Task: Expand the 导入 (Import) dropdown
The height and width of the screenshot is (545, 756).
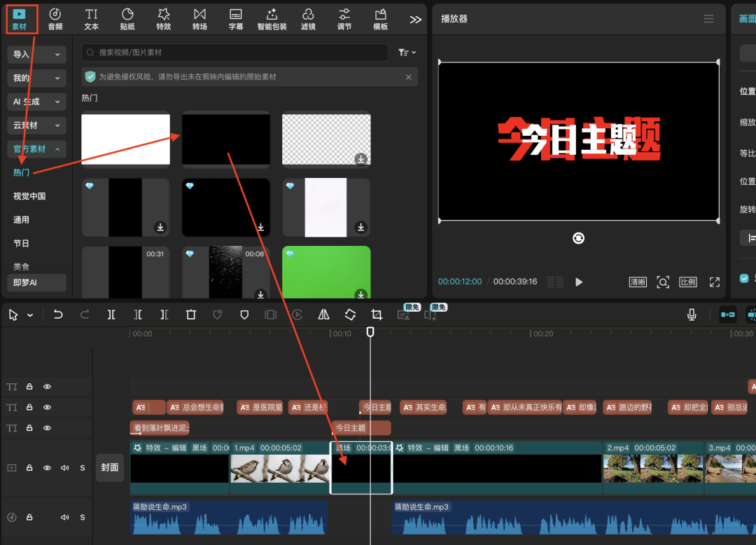Action: (36, 54)
